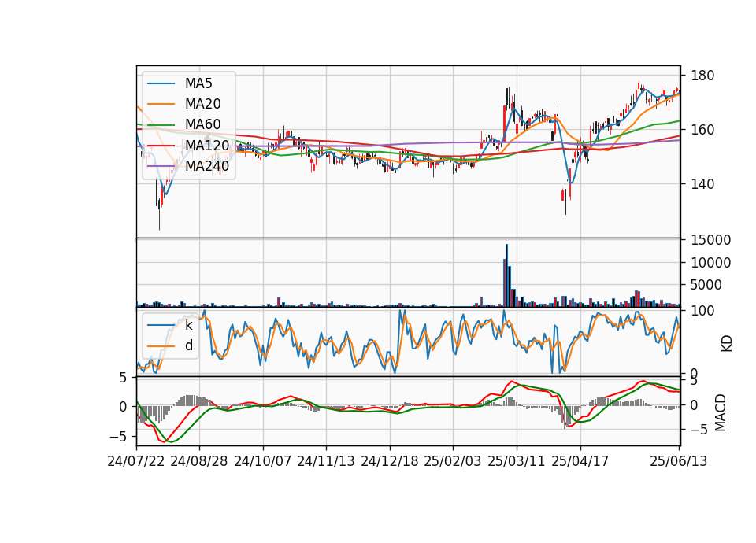Click the red MA120 legend line sample
756x543 pixels.
pos(161,145)
